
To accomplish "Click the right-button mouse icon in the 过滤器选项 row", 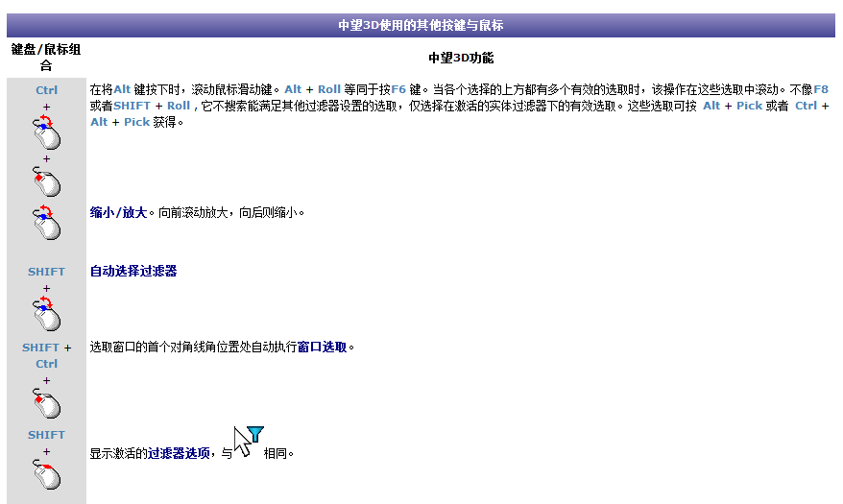I will tap(46, 473).
